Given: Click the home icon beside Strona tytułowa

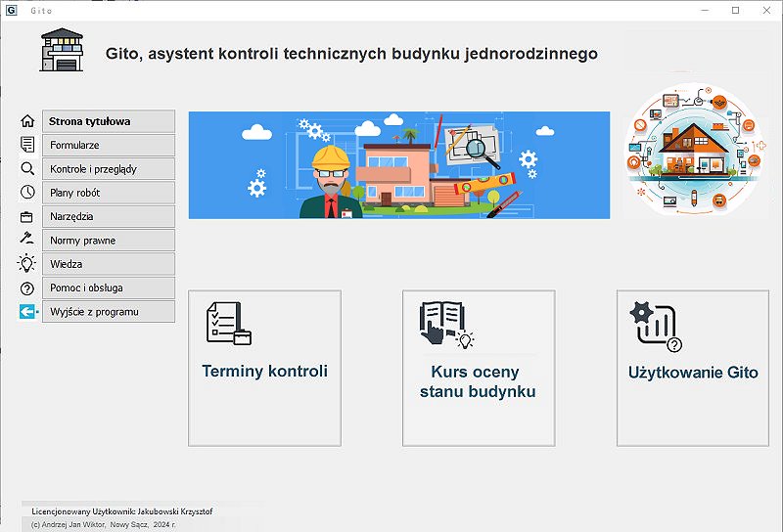Looking at the screenshot, I should pos(27,121).
